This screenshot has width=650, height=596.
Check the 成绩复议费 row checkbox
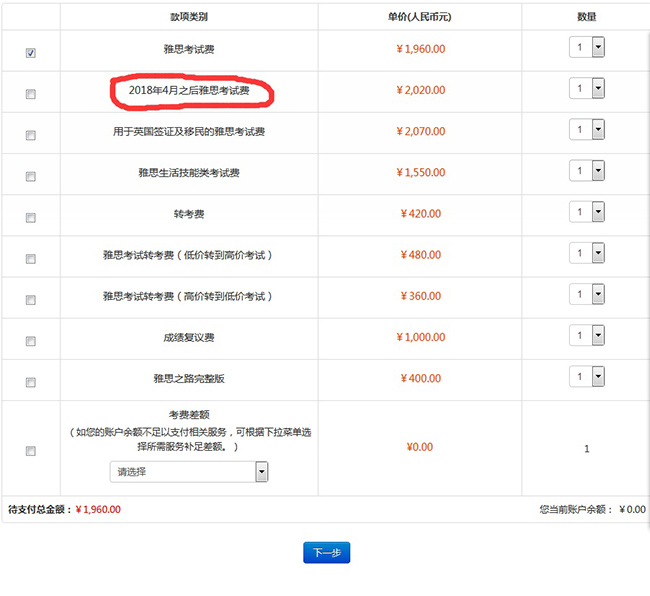[30, 341]
